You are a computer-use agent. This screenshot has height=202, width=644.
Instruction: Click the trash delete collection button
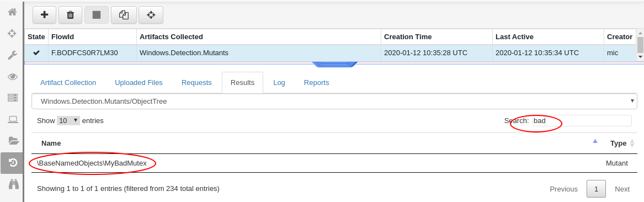(70, 15)
